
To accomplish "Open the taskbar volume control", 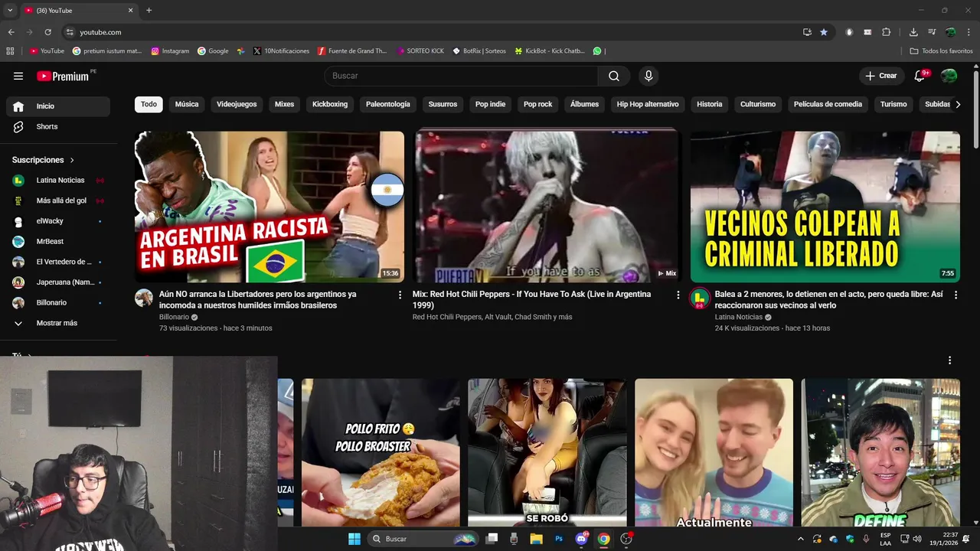I will (917, 539).
